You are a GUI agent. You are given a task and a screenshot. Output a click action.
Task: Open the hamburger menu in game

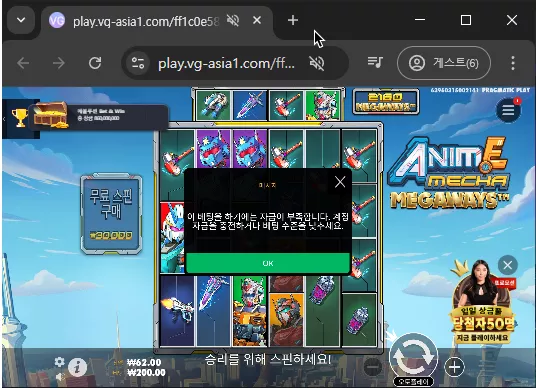point(508,110)
